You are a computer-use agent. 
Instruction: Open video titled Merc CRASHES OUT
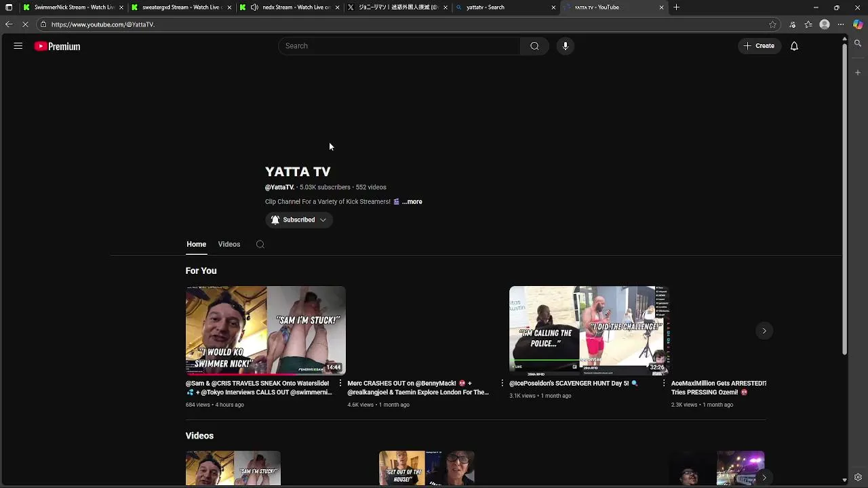coord(418,388)
